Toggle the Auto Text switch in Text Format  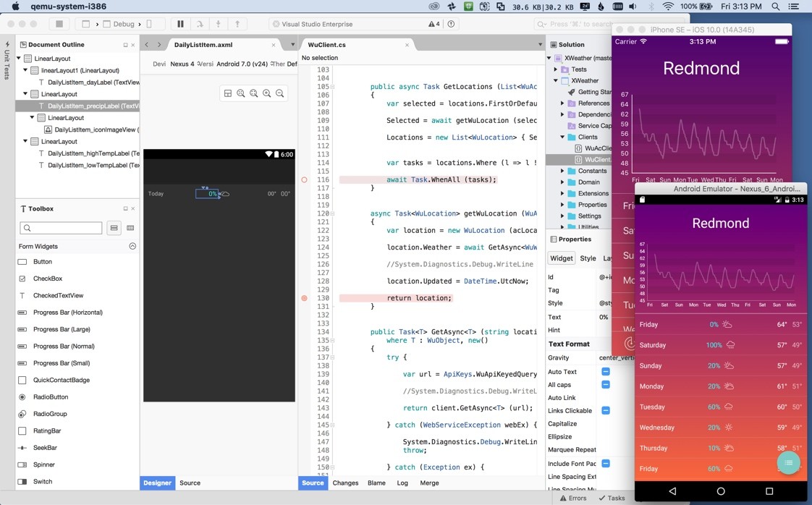click(x=606, y=372)
